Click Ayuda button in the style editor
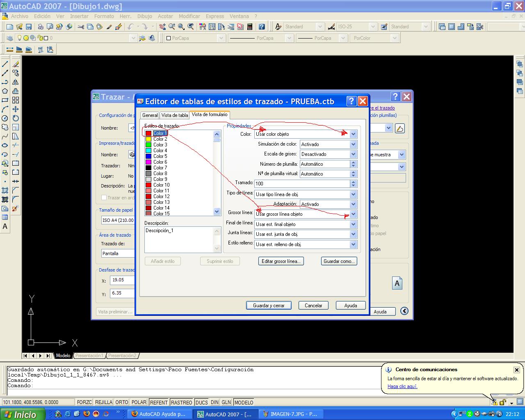 [351, 306]
